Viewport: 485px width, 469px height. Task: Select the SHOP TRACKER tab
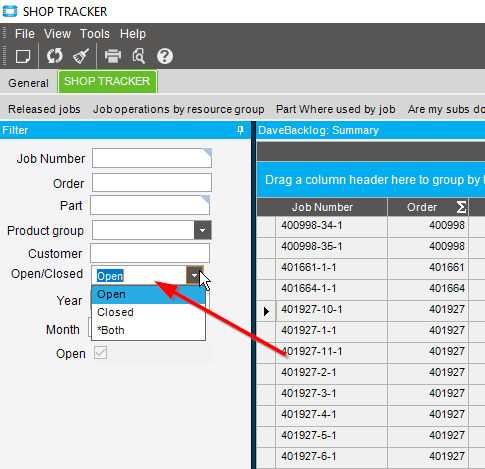point(107,81)
